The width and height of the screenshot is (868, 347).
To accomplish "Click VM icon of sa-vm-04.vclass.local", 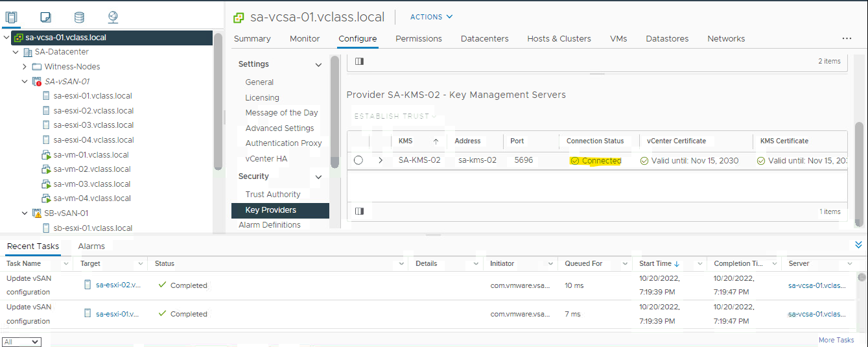I will point(46,198).
